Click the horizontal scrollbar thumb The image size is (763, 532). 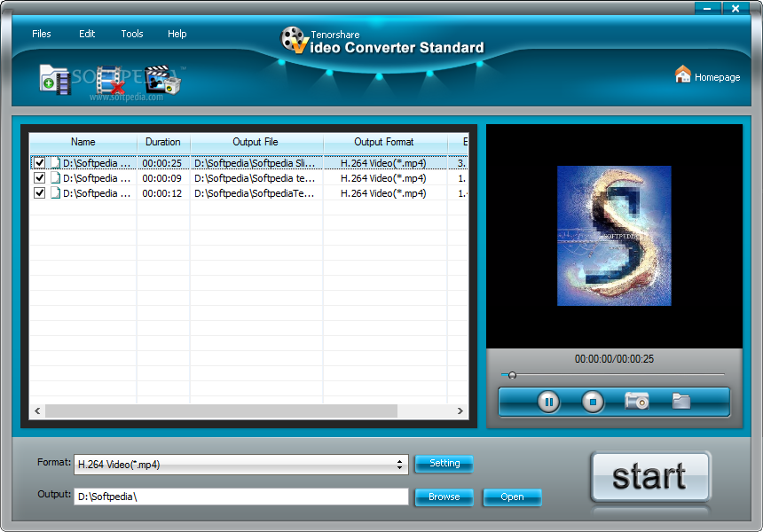click(x=222, y=411)
